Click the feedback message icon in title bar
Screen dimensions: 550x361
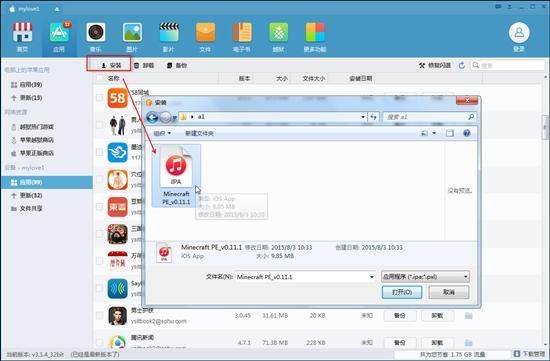click(497, 7)
